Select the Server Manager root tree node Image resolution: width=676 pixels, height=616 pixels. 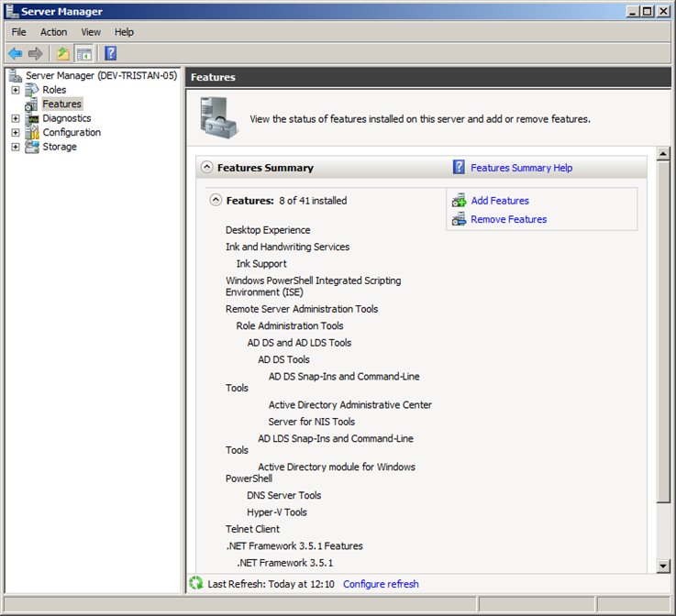101,75
